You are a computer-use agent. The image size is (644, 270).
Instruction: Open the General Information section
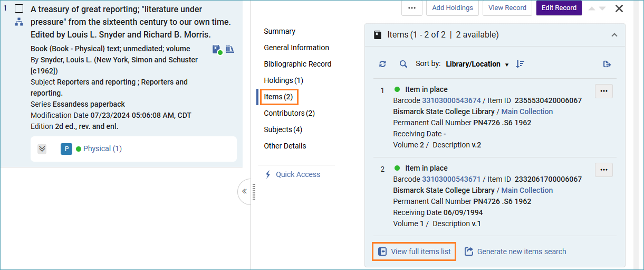[x=296, y=48]
